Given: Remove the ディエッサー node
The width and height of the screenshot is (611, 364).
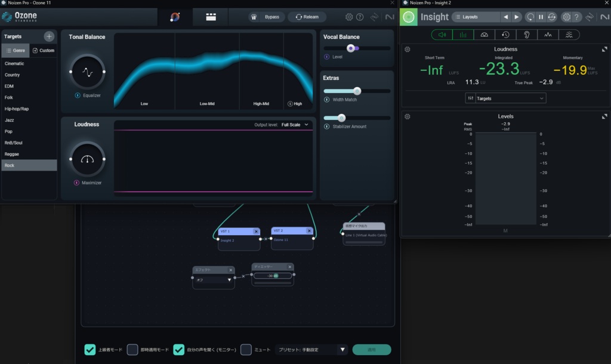Looking at the screenshot, I should (x=289, y=267).
